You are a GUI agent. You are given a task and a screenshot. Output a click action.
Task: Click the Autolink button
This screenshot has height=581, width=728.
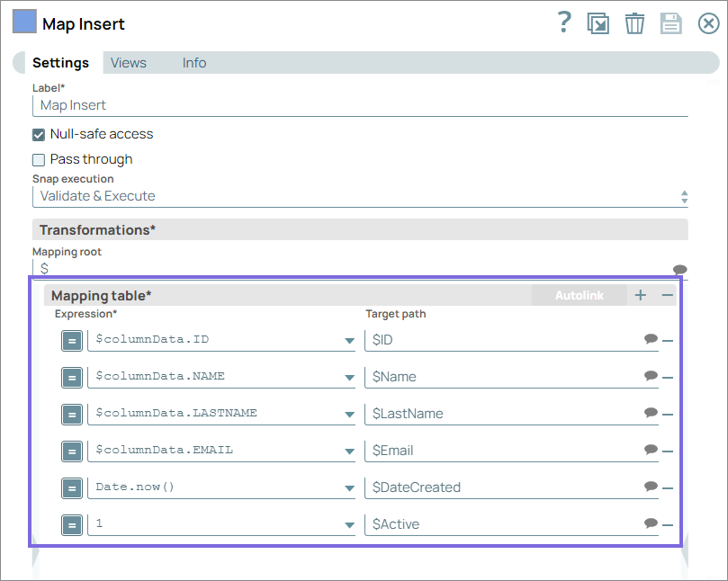[579, 295]
